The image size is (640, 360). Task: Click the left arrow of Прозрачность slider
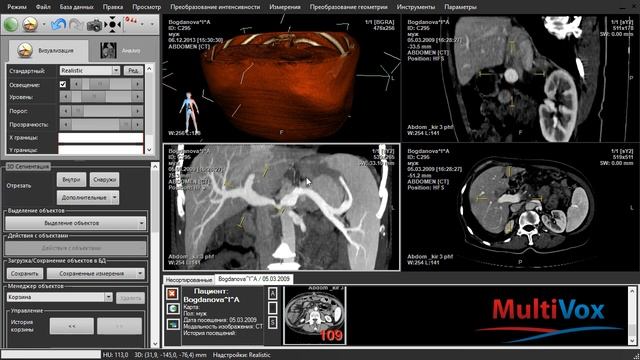65,124
